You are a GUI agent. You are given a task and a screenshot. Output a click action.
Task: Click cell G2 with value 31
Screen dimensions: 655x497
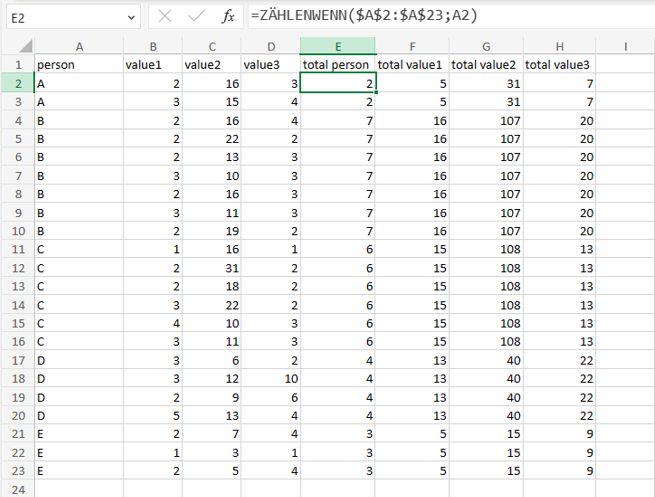[x=486, y=84]
